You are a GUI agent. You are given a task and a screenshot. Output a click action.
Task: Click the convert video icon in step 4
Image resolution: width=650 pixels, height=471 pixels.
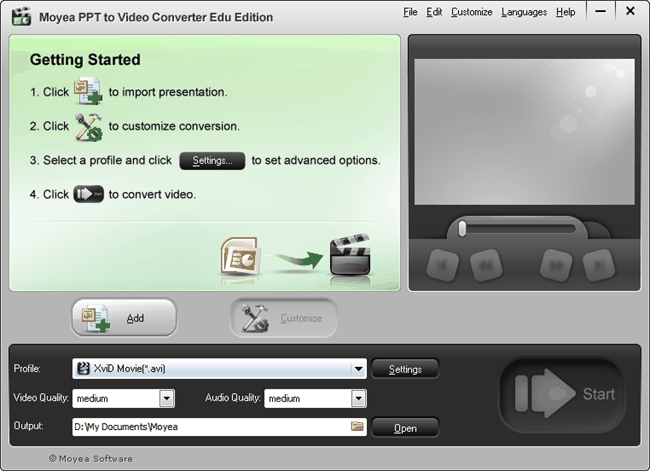[88, 194]
